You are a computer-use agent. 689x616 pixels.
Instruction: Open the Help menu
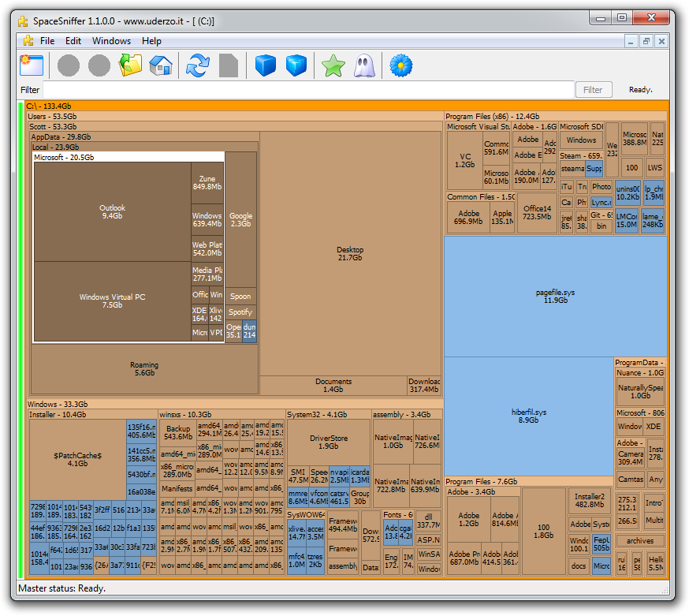(151, 40)
